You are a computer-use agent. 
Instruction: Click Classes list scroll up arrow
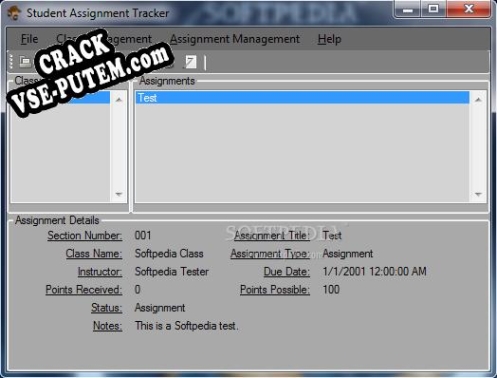(x=119, y=100)
